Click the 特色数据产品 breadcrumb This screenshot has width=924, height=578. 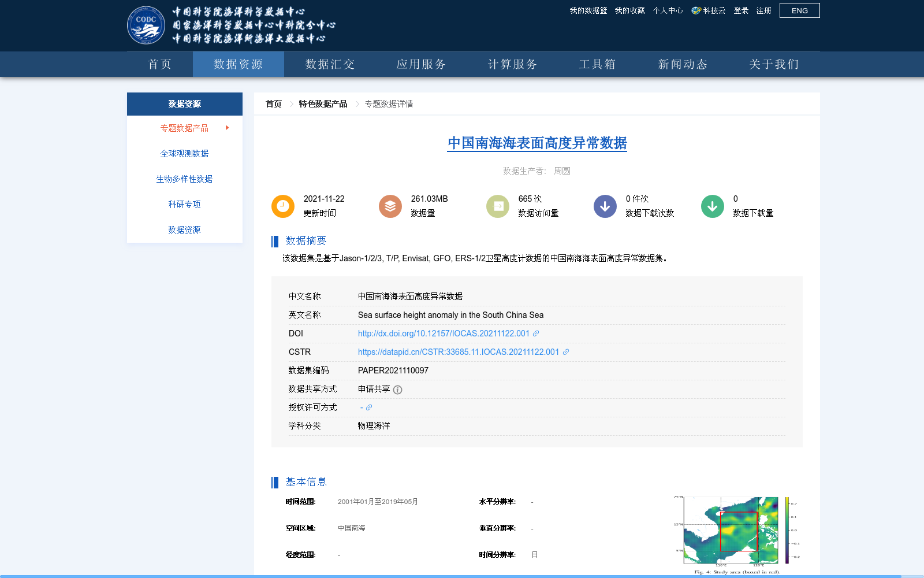[323, 104]
